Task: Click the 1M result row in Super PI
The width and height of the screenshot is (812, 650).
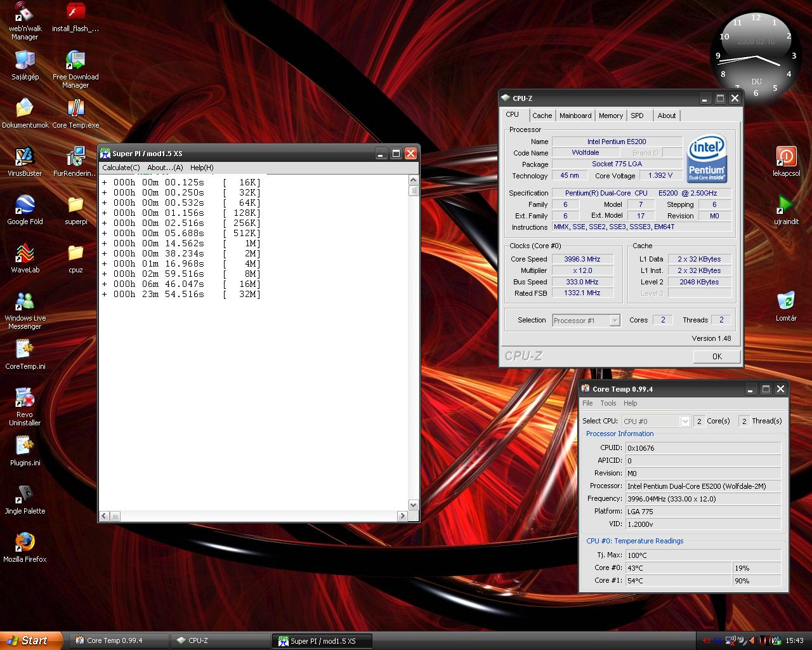Action: [x=181, y=244]
